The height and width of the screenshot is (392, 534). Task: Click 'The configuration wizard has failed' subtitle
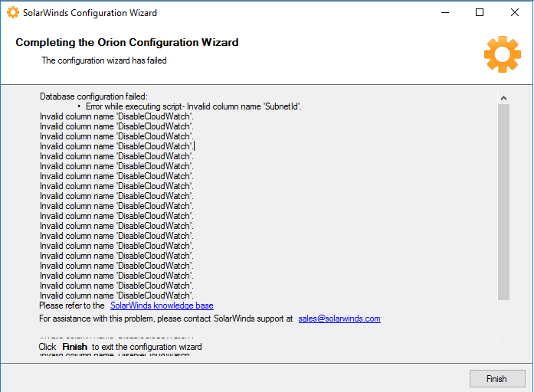pyautogui.click(x=104, y=60)
